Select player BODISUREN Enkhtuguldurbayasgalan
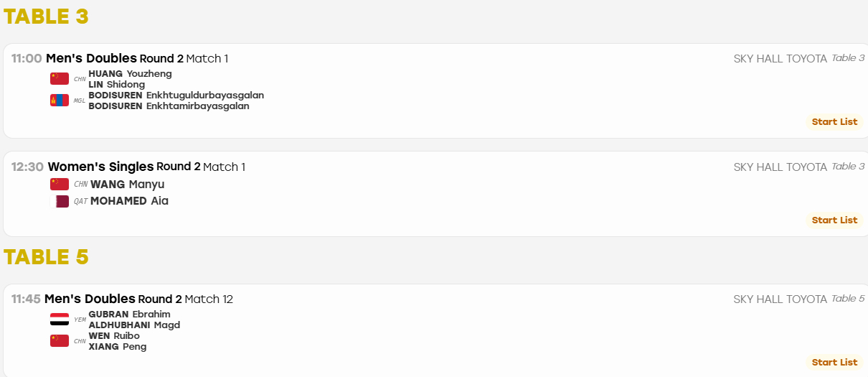The image size is (868, 377). click(x=176, y=96)
